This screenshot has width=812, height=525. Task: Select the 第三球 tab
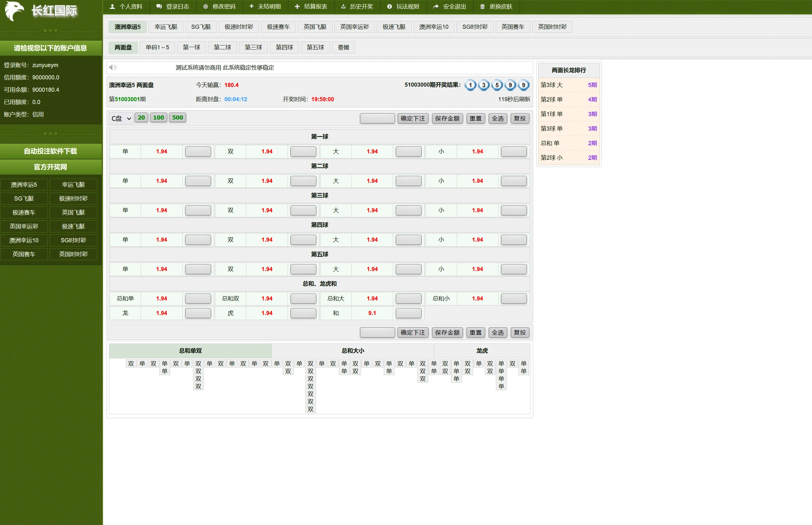coord(253,47)
